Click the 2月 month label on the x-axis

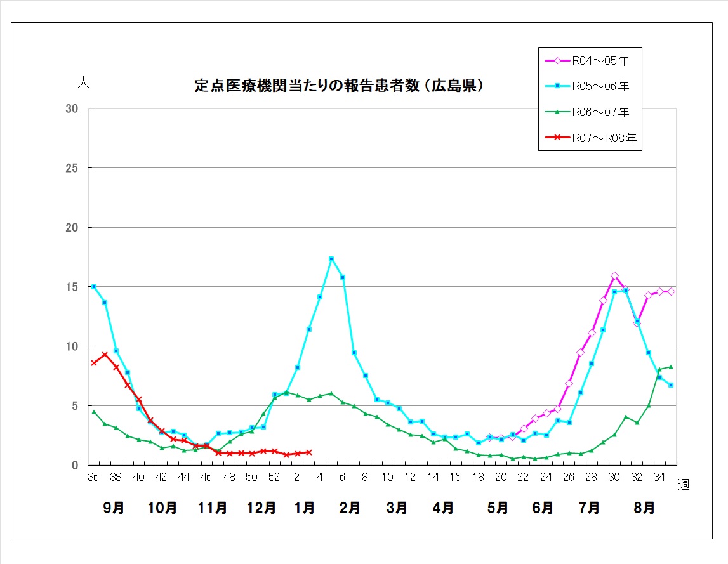point(350,508)
